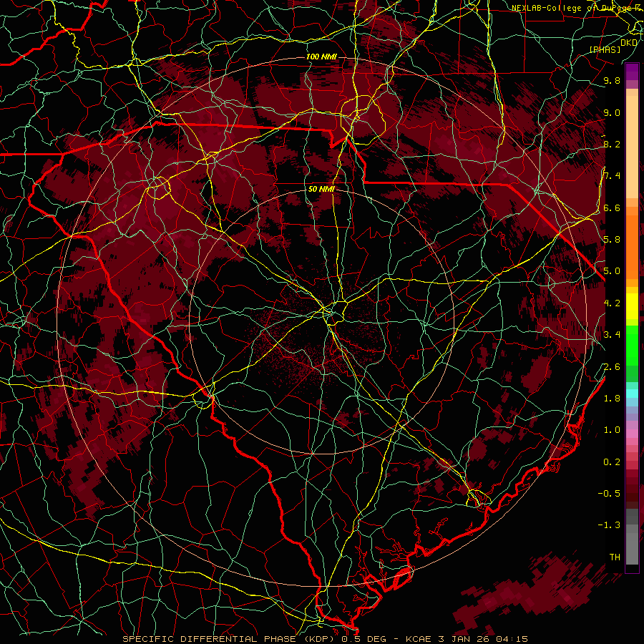Click the '3.4' scale value
The width and height of the screenshot is (644, 644).
click(612, 334)
